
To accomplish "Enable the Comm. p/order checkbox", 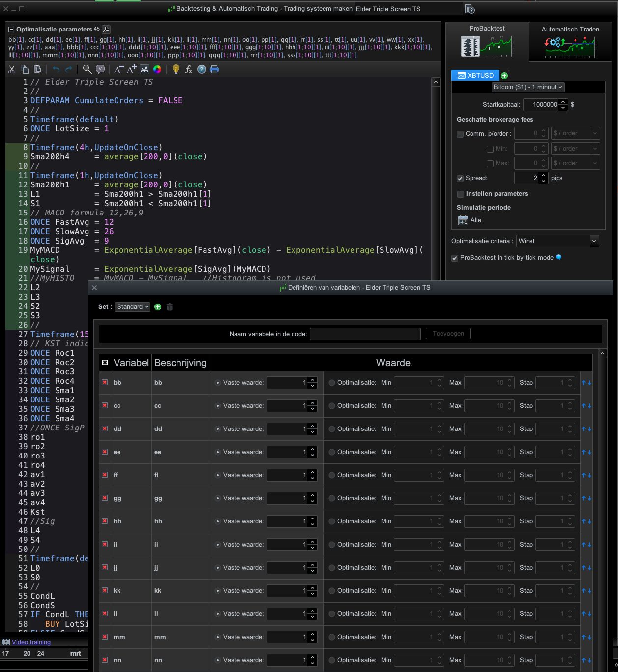I will click(x=460, y=134).
